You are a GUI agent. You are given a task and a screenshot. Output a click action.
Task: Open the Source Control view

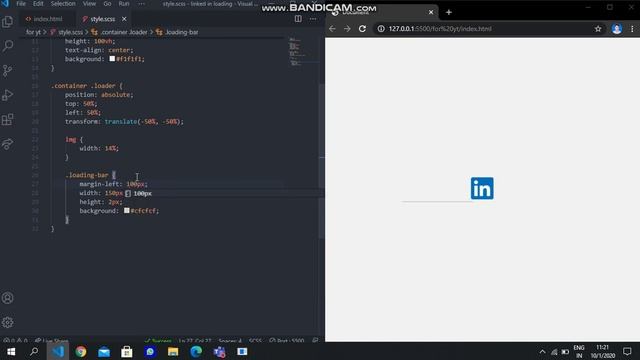click(x=7, y=70)
